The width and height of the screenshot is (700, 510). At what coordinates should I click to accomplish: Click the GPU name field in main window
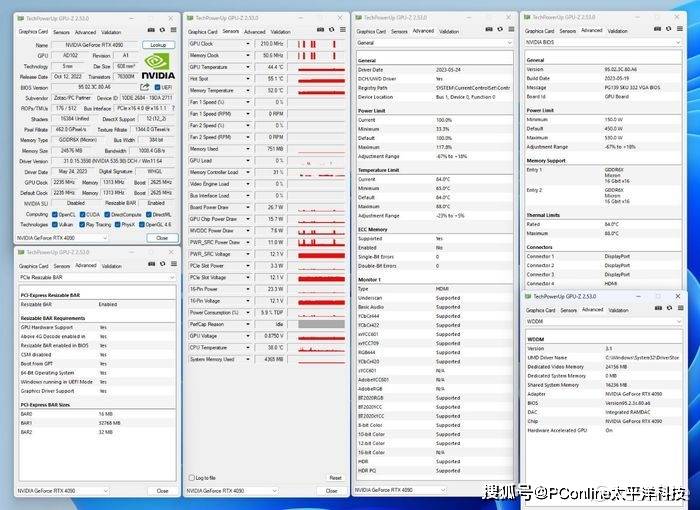95,45
